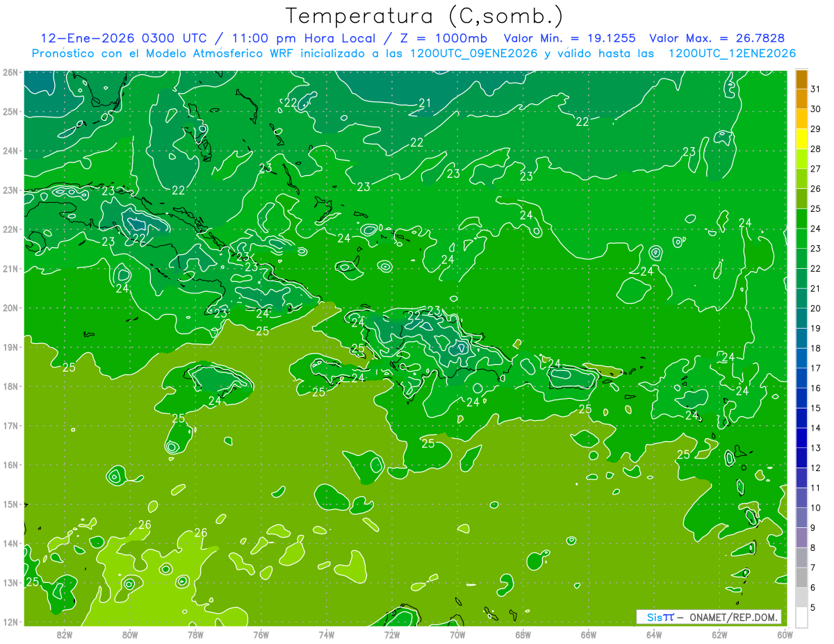Screen dimensions: 834x644
Task: Click the 70W longitude axis label
Action: (457, 634)
